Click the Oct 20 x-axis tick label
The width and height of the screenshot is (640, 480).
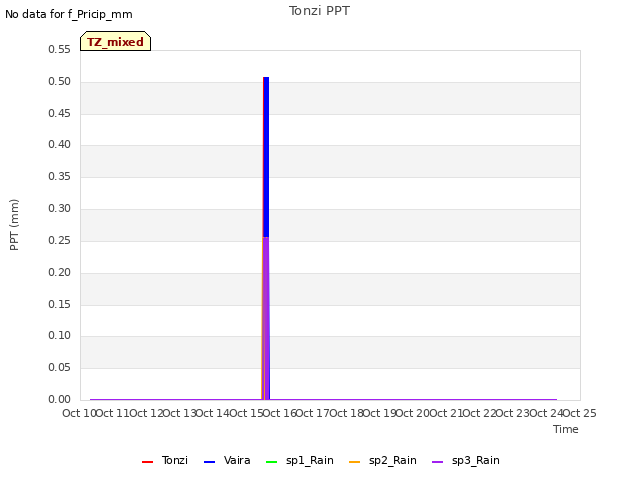(413, 413)
